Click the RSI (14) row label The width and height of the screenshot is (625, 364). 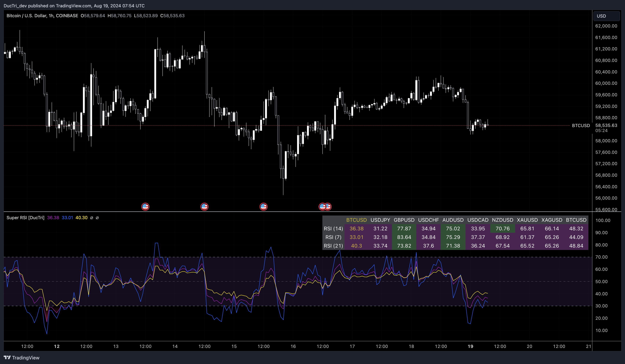coord(333,229)
